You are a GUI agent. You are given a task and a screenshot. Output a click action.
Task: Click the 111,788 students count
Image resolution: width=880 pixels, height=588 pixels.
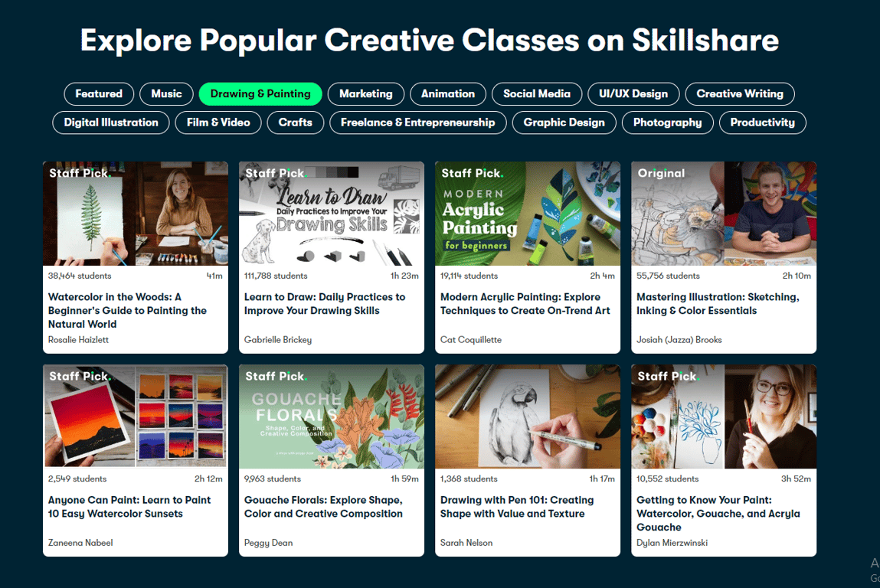coord(276,276)
